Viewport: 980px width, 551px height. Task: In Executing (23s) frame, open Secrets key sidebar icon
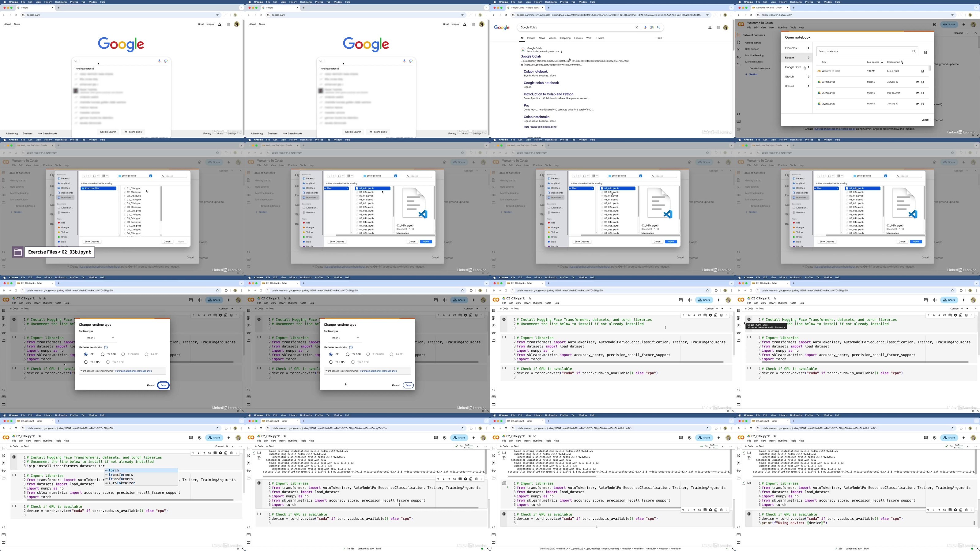(493, 470)
